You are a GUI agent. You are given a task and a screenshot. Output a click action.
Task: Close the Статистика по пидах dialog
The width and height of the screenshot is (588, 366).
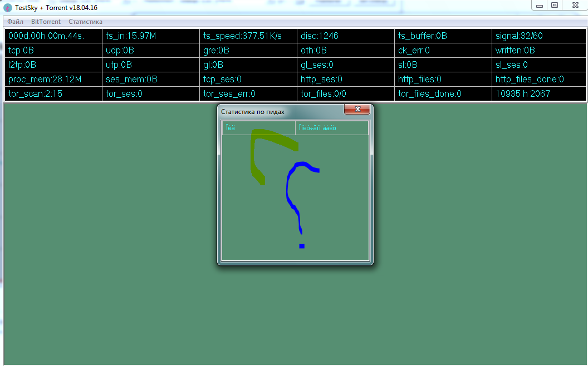pos(357,109)
